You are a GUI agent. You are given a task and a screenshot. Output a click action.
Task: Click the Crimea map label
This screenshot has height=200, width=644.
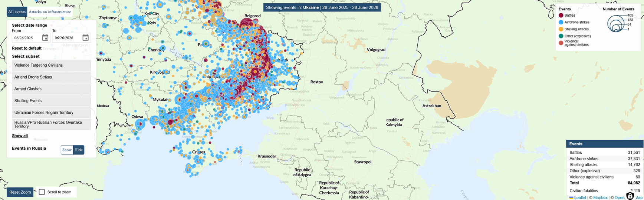198,152
